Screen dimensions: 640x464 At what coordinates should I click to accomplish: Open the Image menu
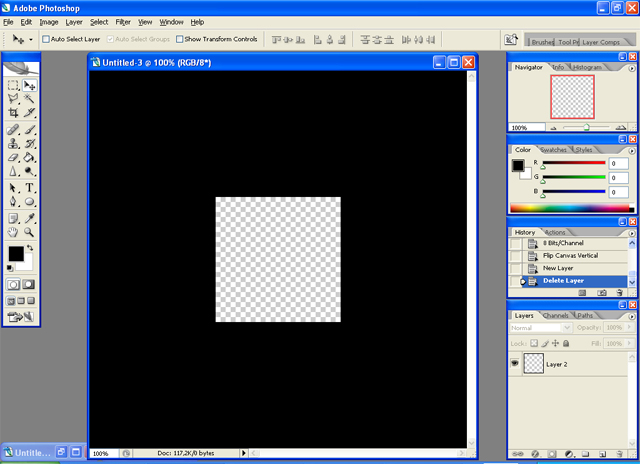pyautogui.click(x=49, y=22)
